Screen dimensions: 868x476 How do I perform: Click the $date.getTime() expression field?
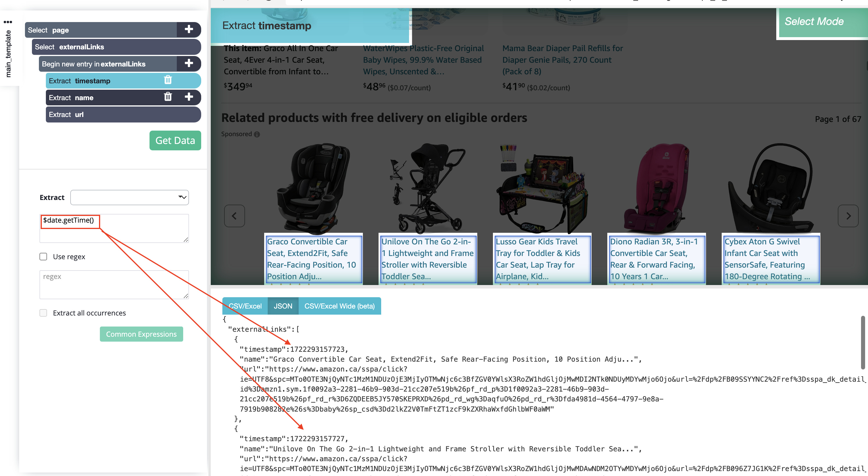pyautogui.click(x=114, y=228)
